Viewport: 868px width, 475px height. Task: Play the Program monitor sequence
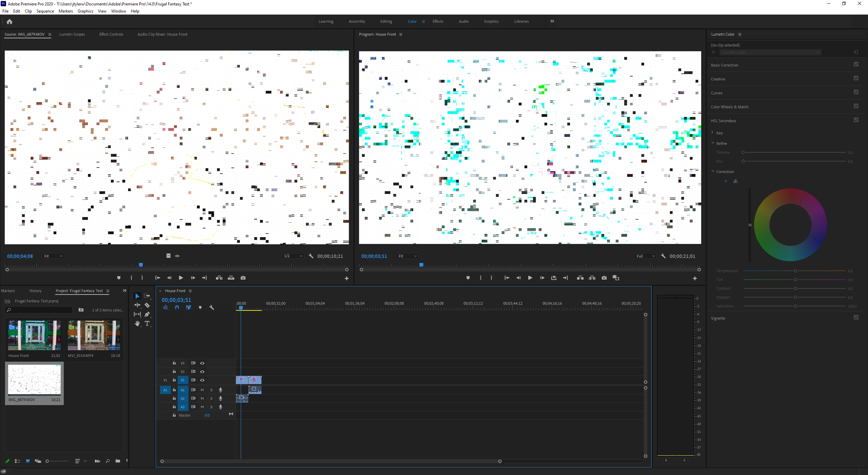click(530, 278)
